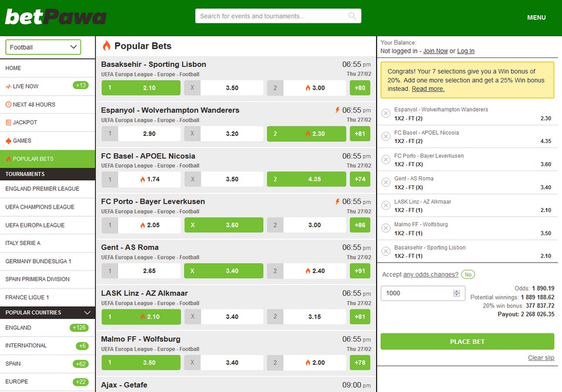Open Germany Bundesliga 1 tournament
562x392 pixels.
48,261
